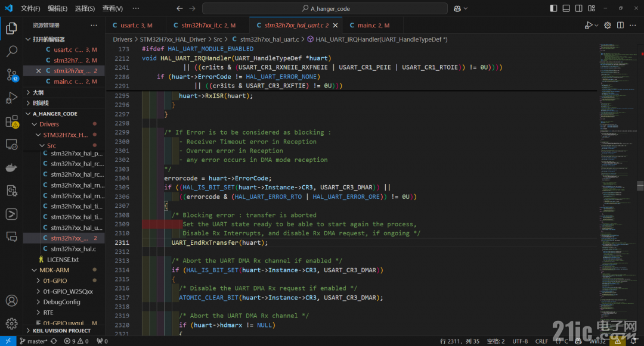
Task: Click 行 2311, 列 35 cursor position
Action: pos(460,341)
